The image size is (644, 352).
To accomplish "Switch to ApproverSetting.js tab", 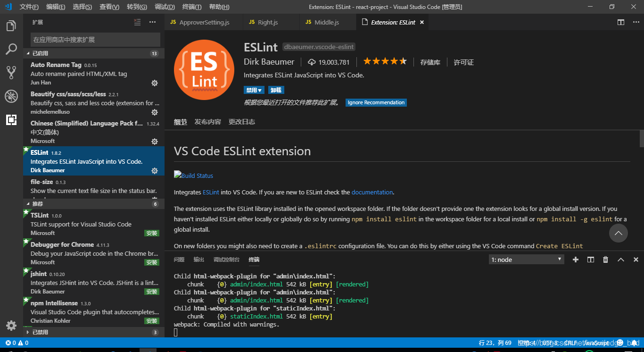I will pos(204,22).
